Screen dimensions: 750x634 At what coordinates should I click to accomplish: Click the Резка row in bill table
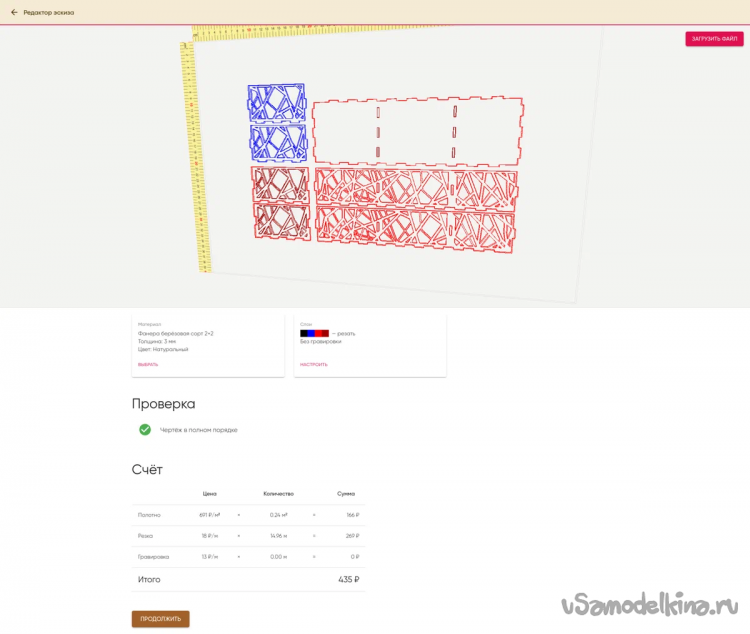pos(248,536)
